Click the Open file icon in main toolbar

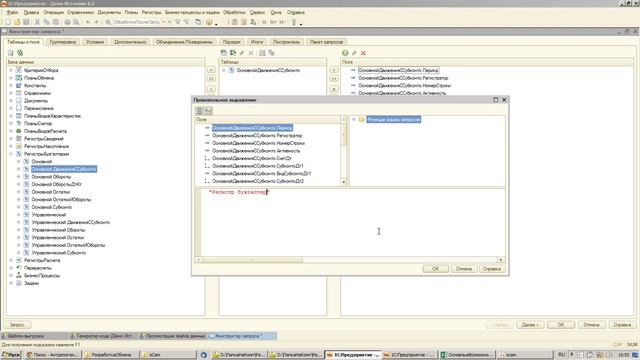point(17,22)
